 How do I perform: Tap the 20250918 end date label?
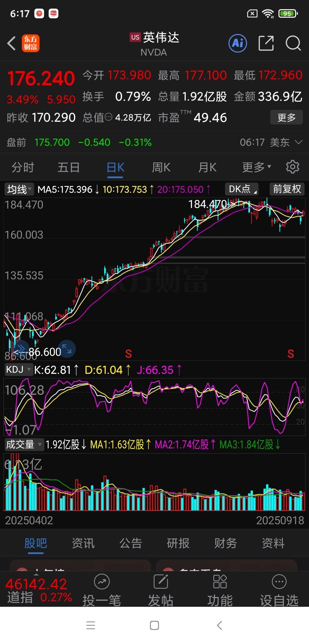point(280,520)
